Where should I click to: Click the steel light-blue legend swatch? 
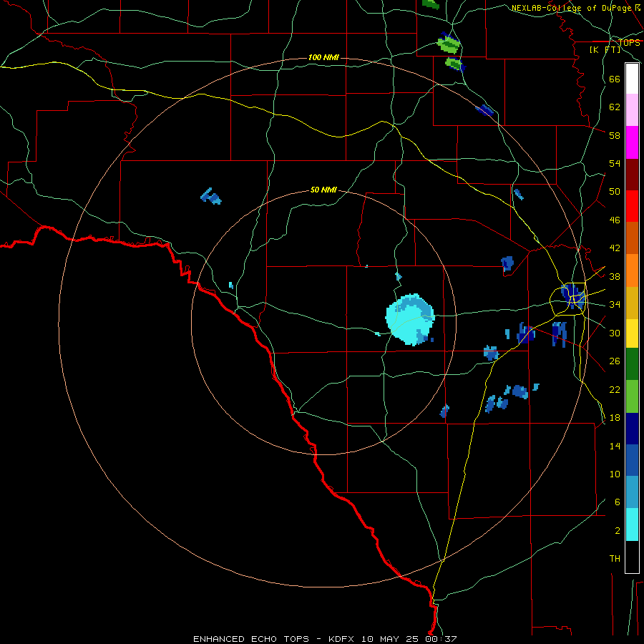click(x=632, y=492)
